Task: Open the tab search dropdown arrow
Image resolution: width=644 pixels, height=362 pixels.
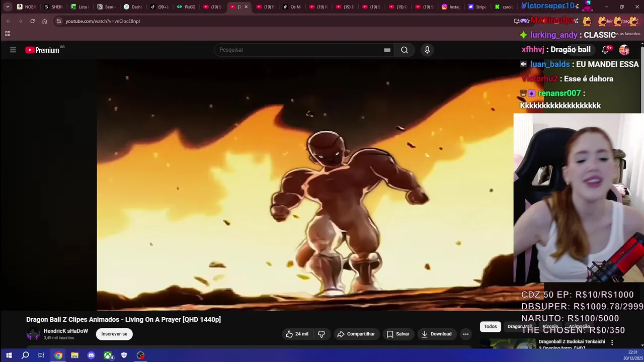Action: 8,7
